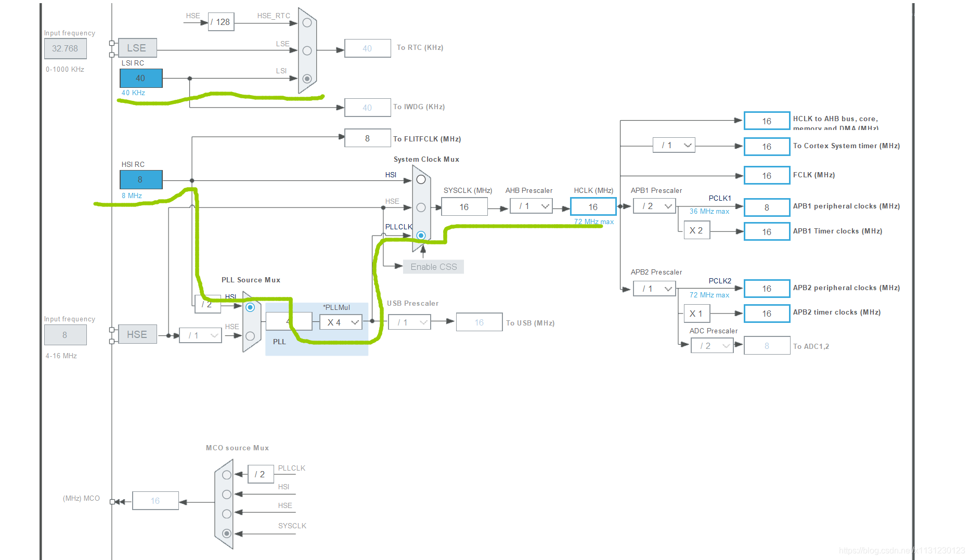Click APB1 Timer clocks value box
This screenshot has height=560, width=970.
point(767,232)
